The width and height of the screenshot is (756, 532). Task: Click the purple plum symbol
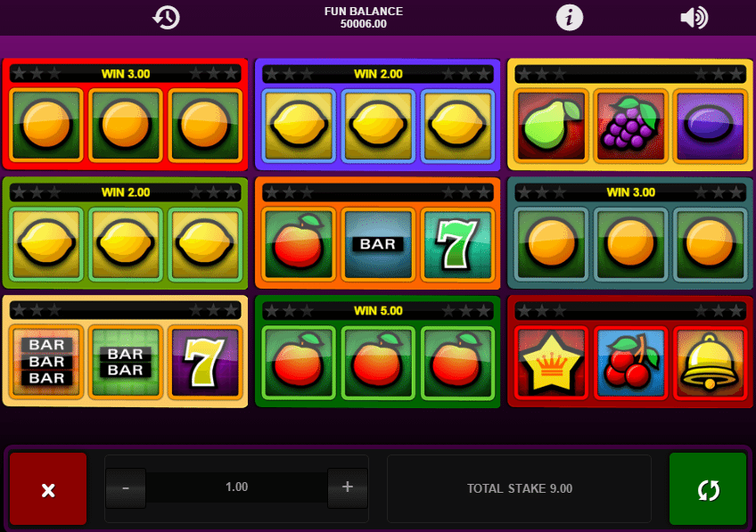click(x=710, y=126)
